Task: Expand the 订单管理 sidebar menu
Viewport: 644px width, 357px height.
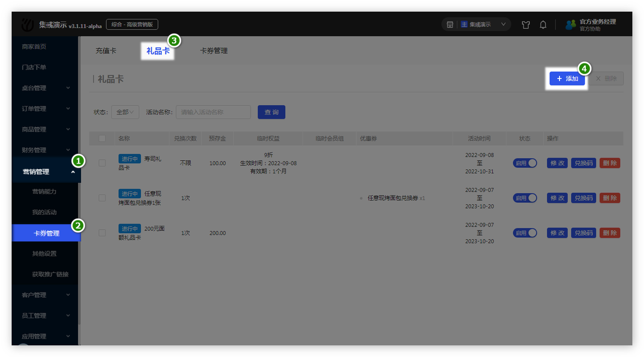Action: [45, 108]
